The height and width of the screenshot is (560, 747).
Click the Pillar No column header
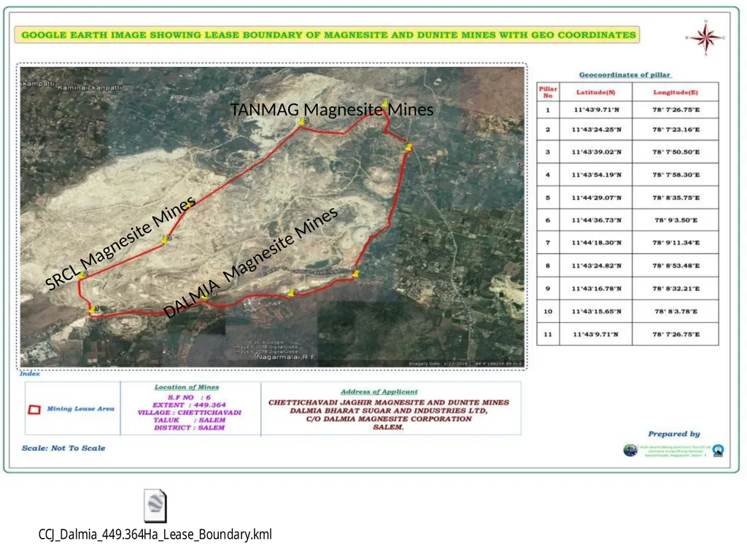(x=548, y=92)
